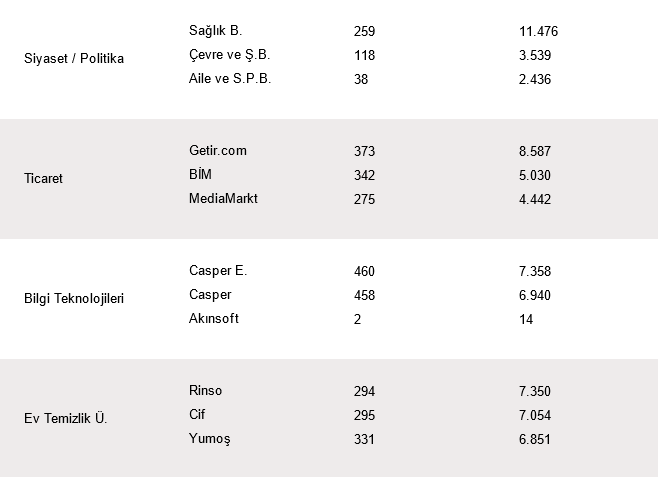This screenshot has height=477, width=658.
Task: Click the Cif brand name
Action: (x=196, y=415)
